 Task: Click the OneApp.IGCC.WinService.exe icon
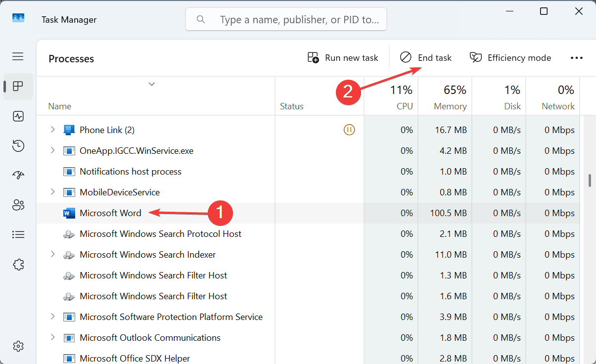[69, 151]
